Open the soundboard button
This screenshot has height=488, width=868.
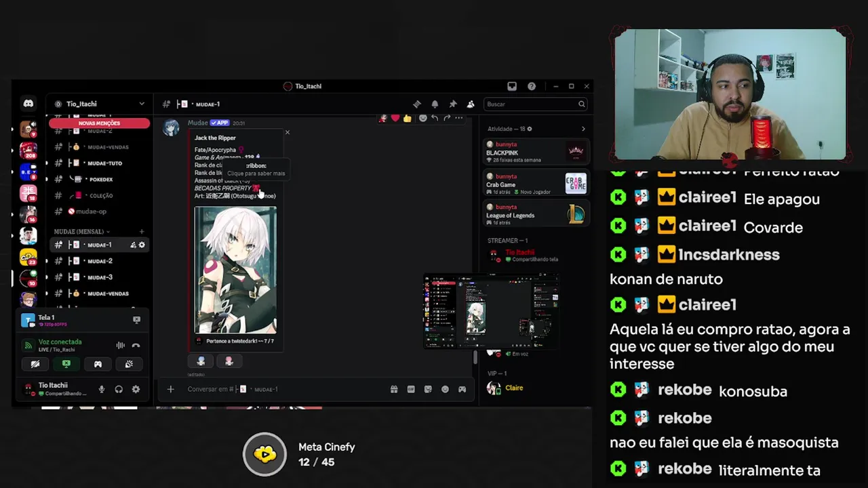coord(129,364)
